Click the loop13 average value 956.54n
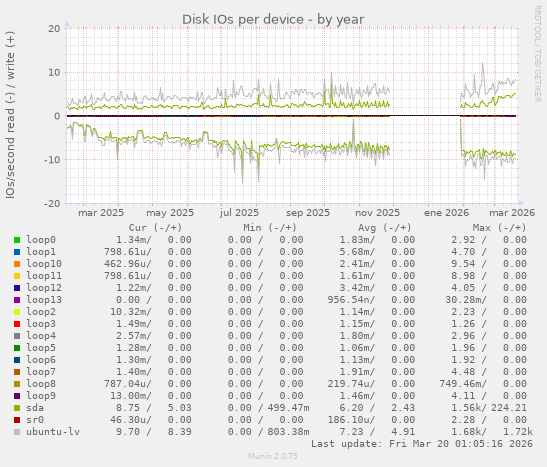 pyautogui.click(x=351, y=300)
